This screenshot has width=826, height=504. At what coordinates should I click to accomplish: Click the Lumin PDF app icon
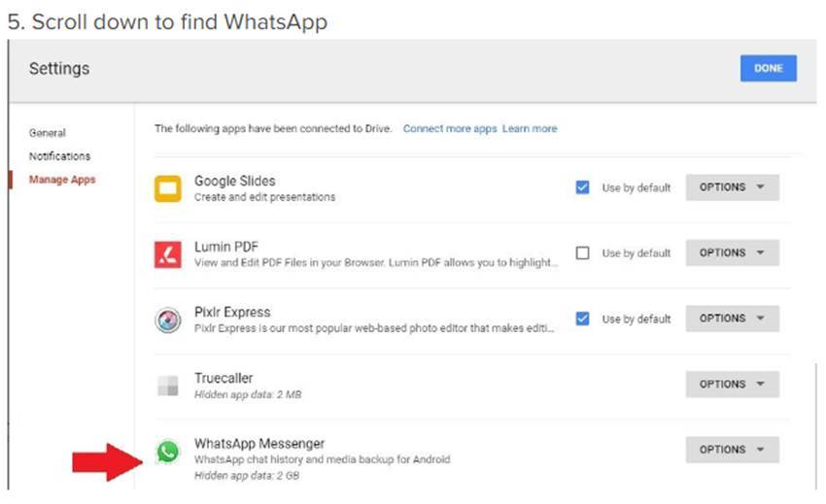pyautogui.click(x=168, y=254)
